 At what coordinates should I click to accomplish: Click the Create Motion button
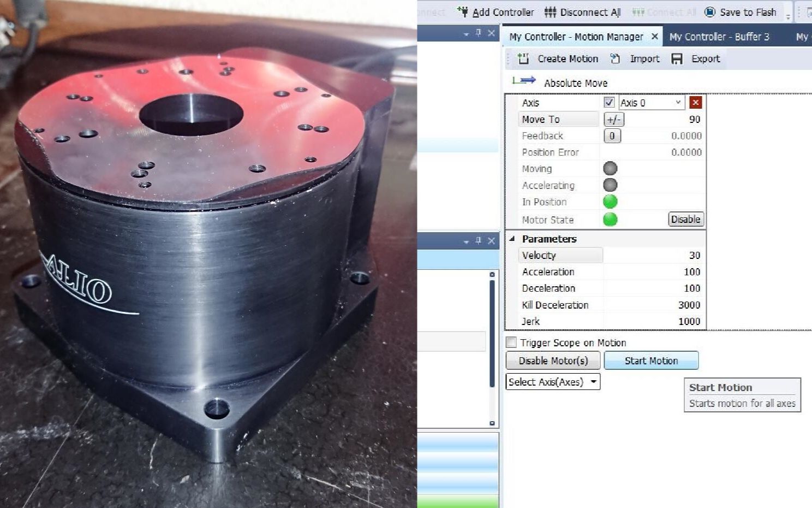(557, 58)
